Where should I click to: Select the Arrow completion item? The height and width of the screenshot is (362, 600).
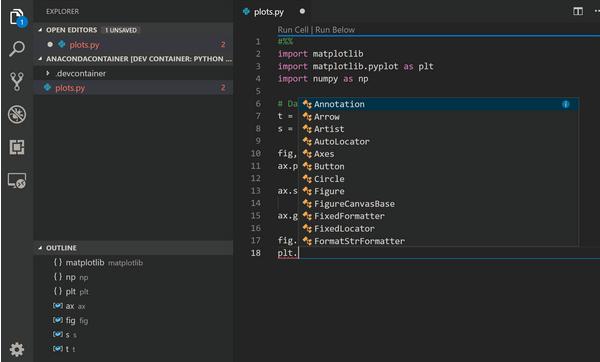[439, 117]
